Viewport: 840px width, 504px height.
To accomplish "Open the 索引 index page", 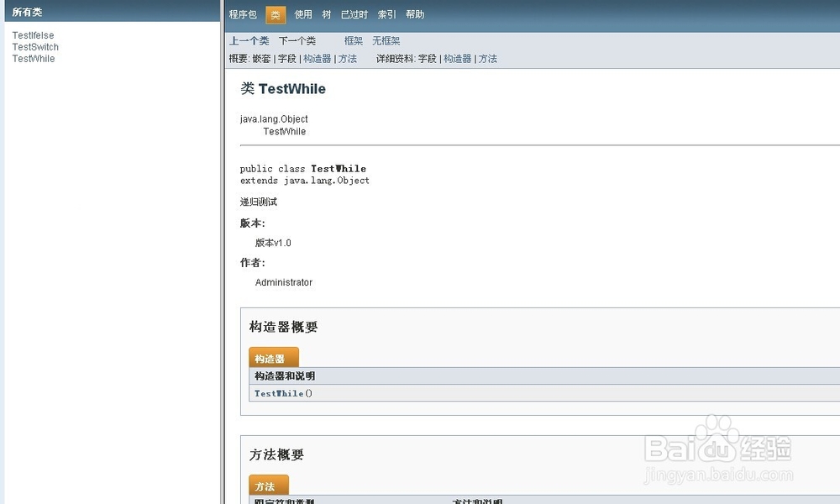I will [x=387, y=14].
